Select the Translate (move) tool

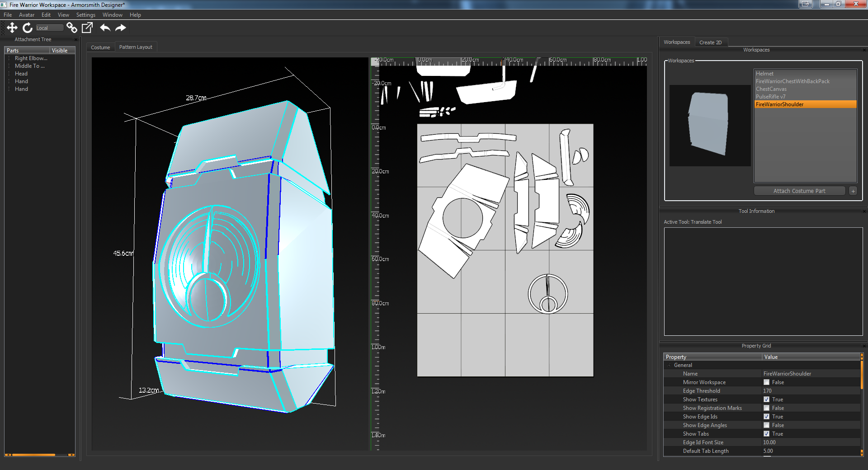point(12,28)
